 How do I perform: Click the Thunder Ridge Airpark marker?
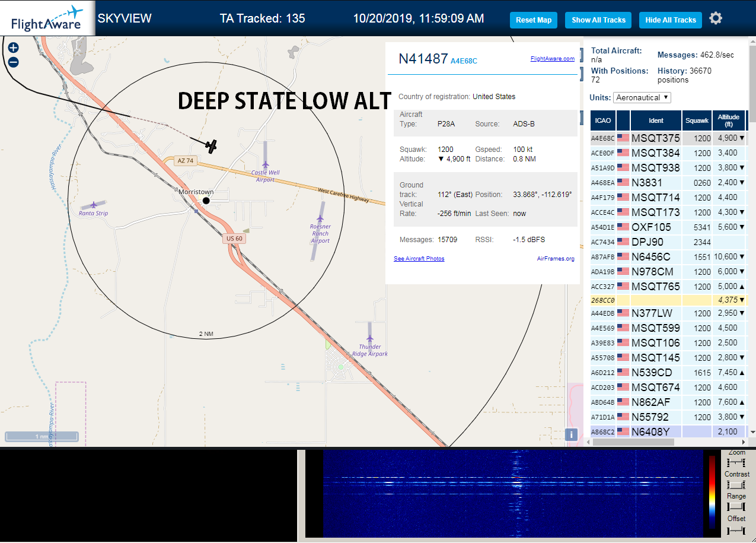pyautogui.click(x=370, y=339)
